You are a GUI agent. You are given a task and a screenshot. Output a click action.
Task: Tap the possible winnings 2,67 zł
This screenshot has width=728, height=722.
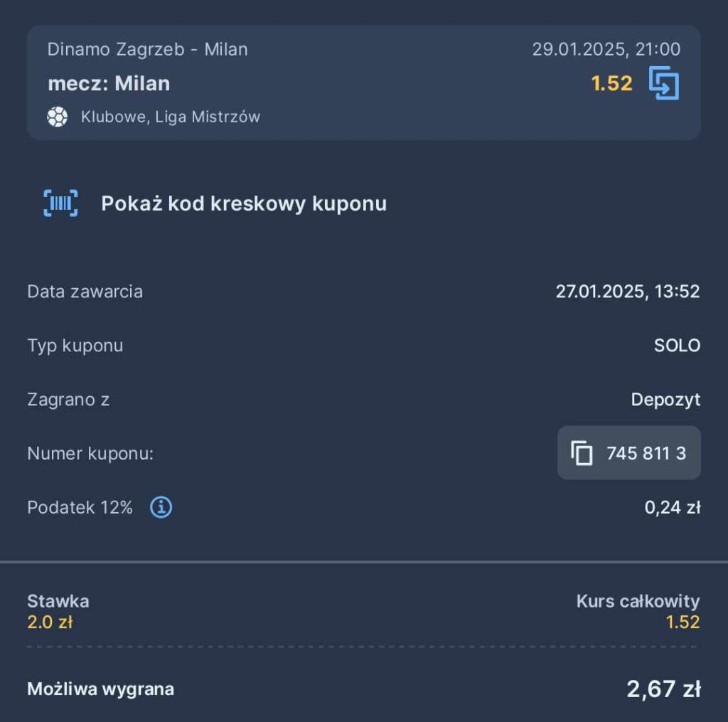click(x=663, y=689)
